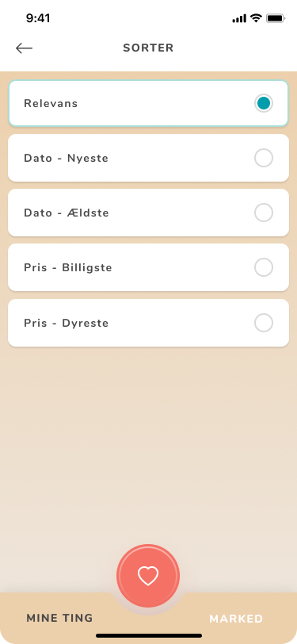Select the Pris - Dyreste radio button
This screenshot has height=644, width=297.
tap(264, 323)
